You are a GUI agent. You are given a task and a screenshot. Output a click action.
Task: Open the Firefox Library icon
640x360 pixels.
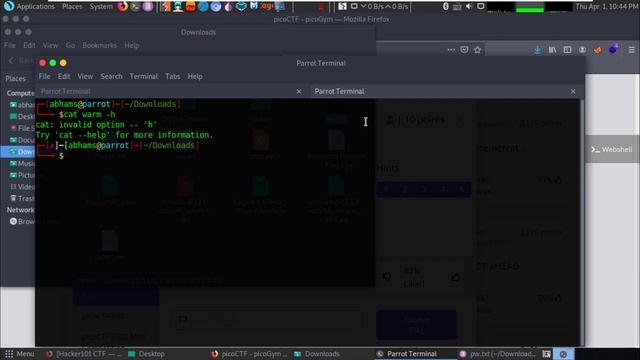coord(552,50)
